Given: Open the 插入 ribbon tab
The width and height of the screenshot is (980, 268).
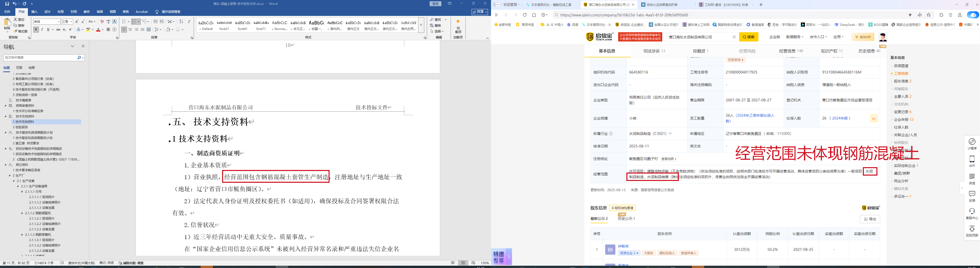Looking at the screenshot, I should (34, 12).
